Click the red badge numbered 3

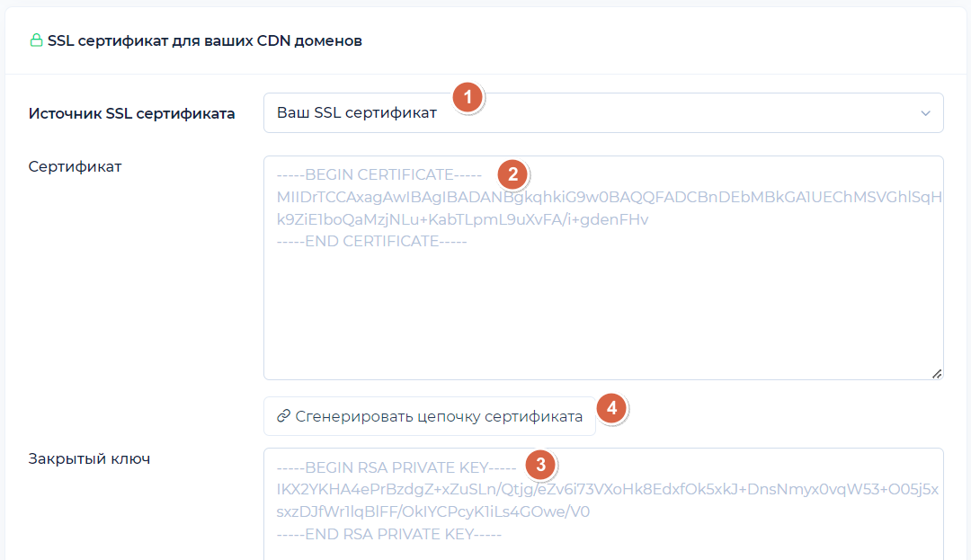[x=540, y=465]
